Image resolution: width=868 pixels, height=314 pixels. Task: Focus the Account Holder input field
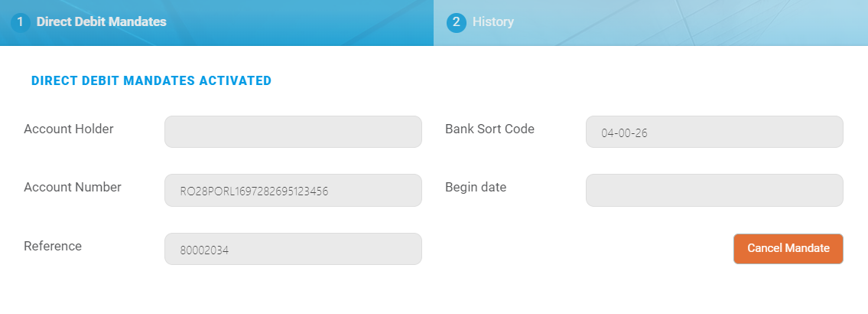(293, 132)
